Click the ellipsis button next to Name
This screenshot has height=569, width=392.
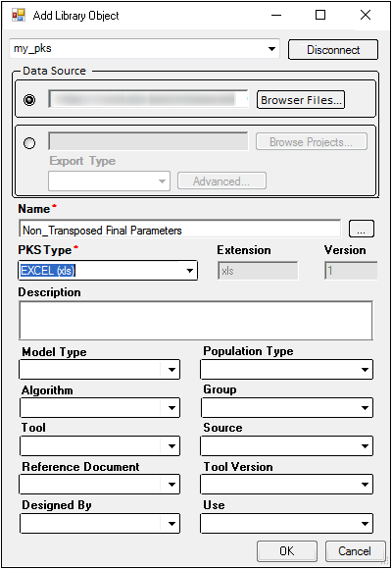click(x=362, y=229)
